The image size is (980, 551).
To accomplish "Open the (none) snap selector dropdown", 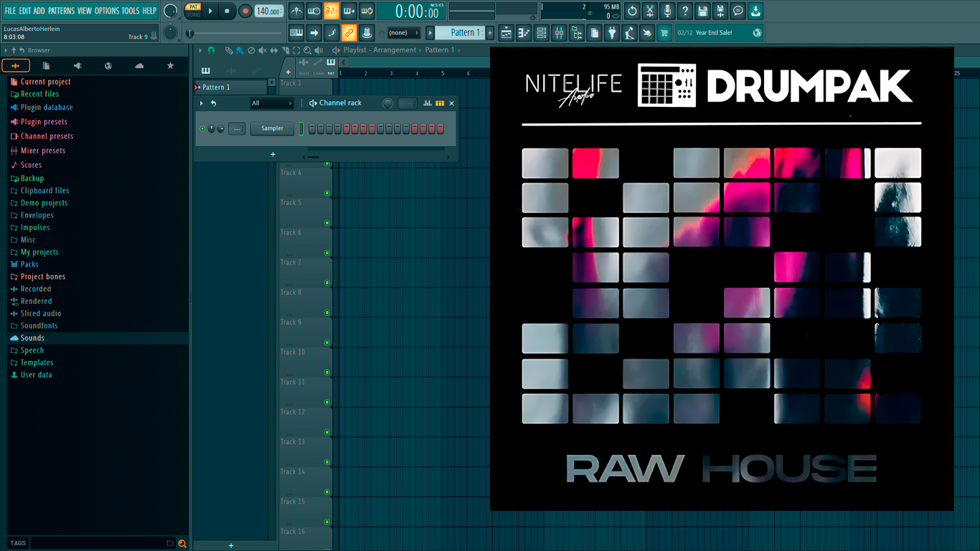I will click(x=403, y=33).
